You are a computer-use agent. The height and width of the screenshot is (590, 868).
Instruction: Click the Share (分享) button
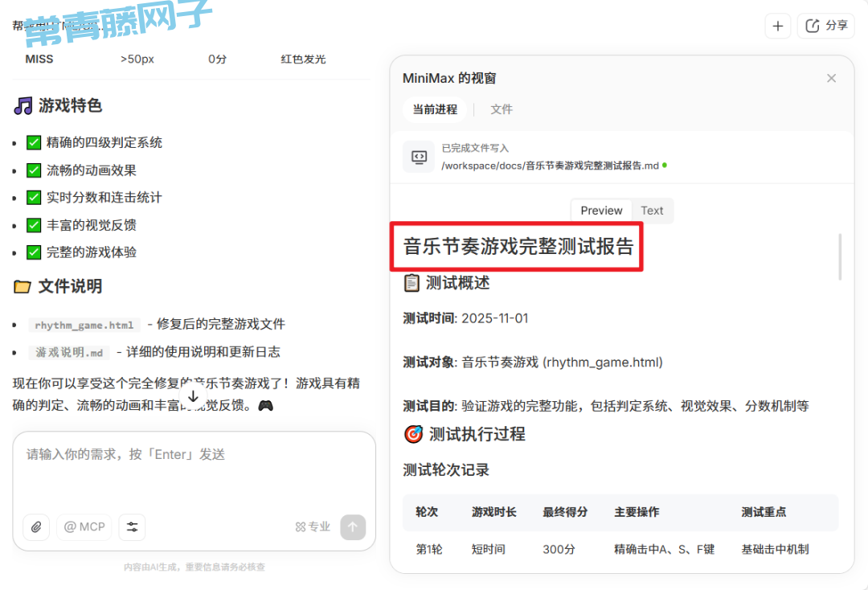(x=826, y=26)
